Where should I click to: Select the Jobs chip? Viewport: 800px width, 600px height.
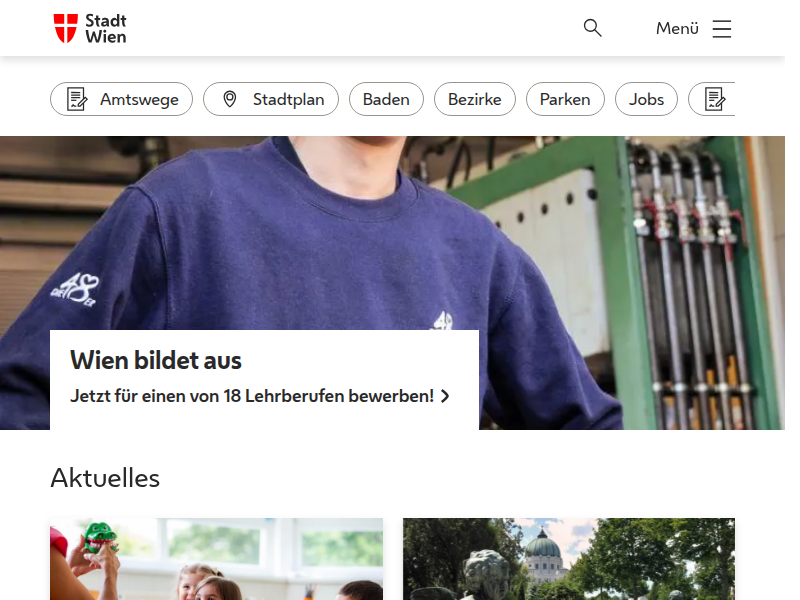[x=646, y=99]
